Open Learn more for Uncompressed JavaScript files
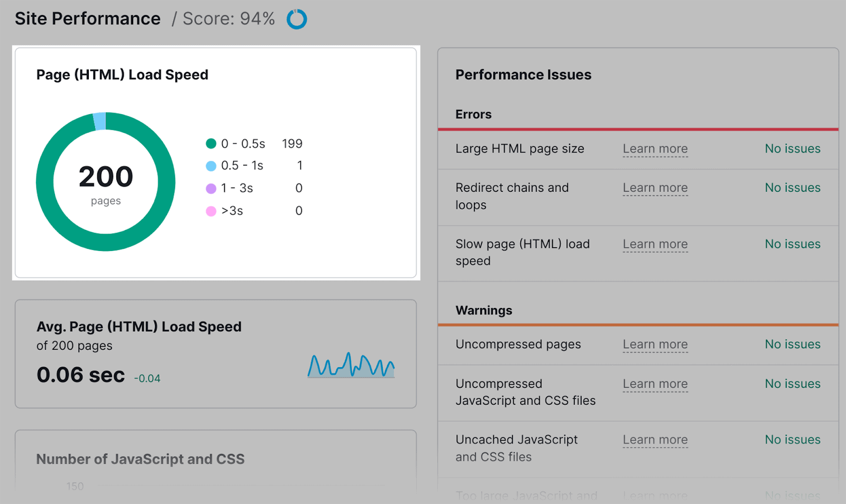Viewport: 846px width, 504px height. point(655,384)
